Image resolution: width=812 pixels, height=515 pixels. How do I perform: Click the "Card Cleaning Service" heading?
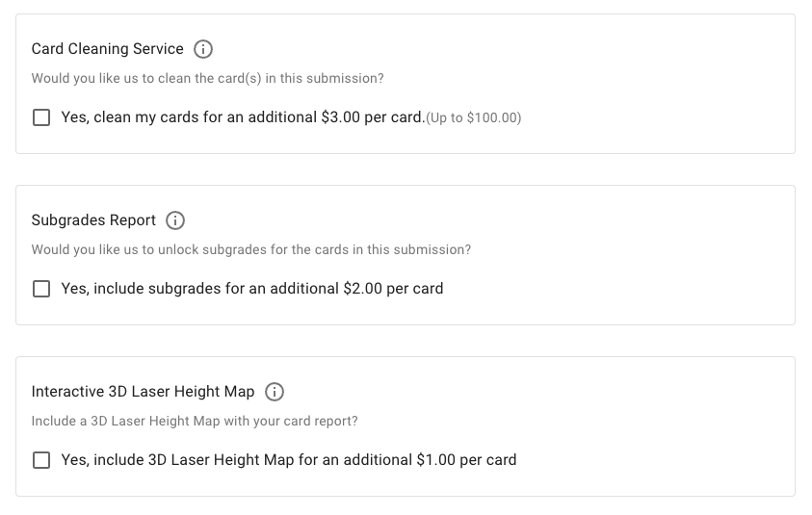pos(107,49)
